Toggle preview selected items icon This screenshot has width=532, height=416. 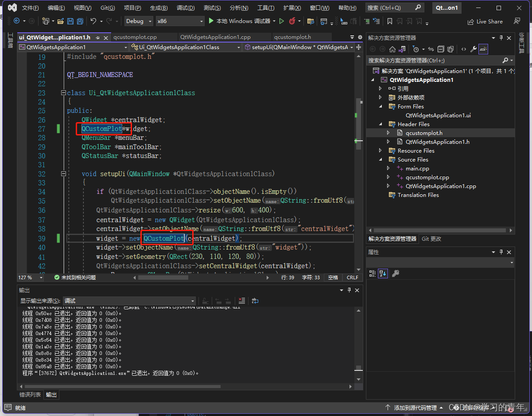483,49
